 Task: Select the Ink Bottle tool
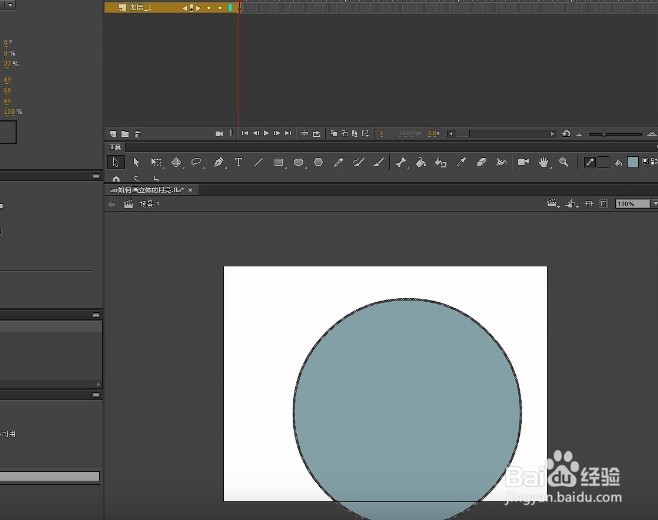click(441, 162)
